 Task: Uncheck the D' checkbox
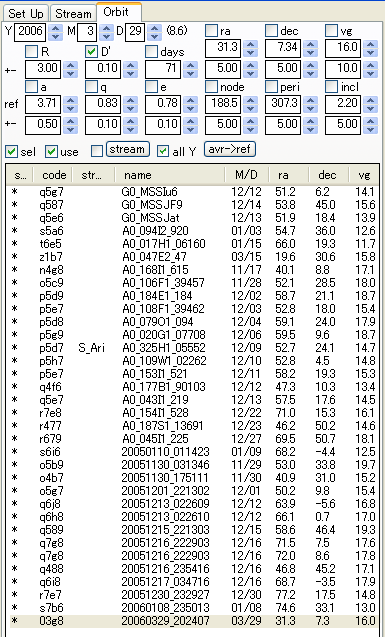pyautogui.click(x=91, y=52)
